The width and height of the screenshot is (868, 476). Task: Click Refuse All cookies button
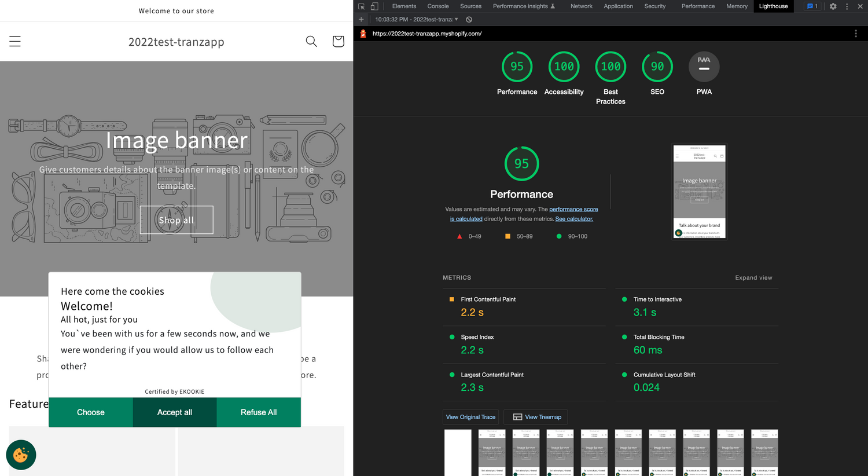[x=259, y=412]
